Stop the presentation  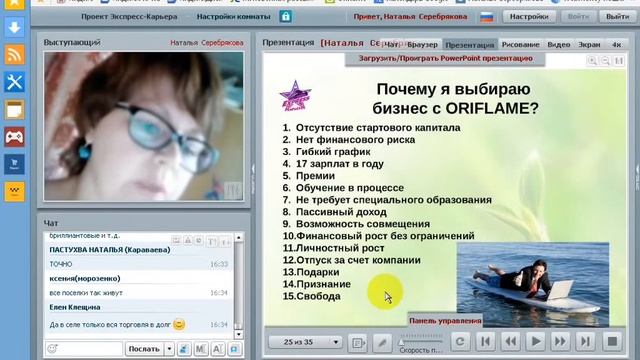[x=612, y=342]
